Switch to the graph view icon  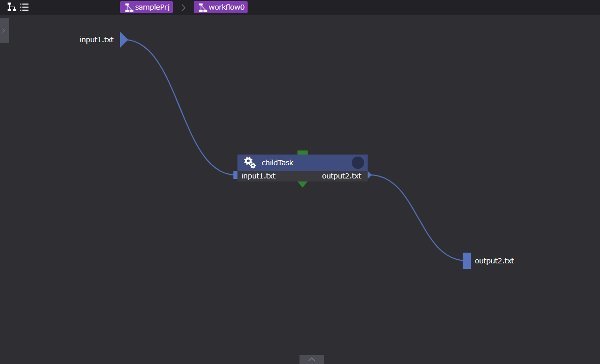tap(11, 7)
